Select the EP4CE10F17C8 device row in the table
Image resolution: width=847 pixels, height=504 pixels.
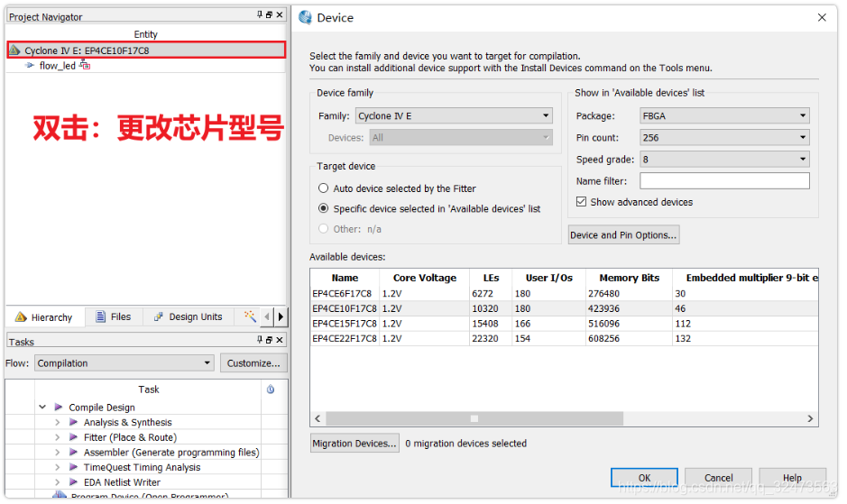[564, 308]
